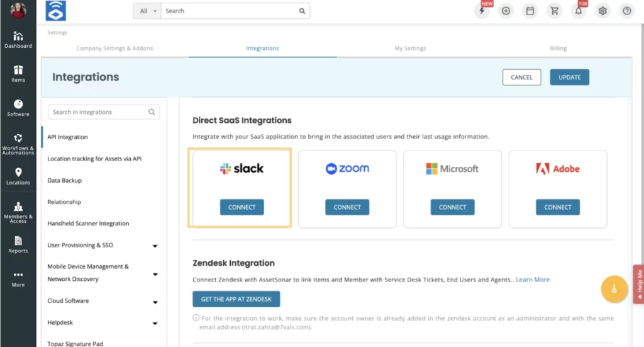The width and height of the screenshot is (644, 347).
Task: Open Members & Access section
Action: tap(18, 213)
